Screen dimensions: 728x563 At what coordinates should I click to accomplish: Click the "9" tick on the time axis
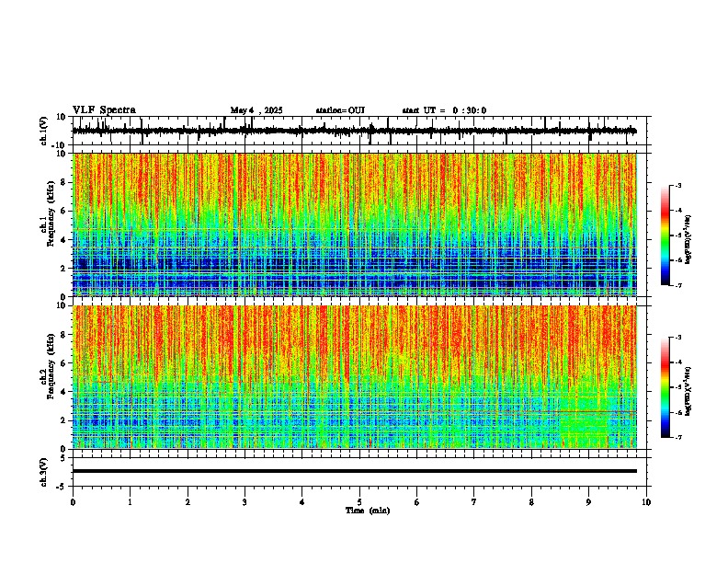coord(588,502)
